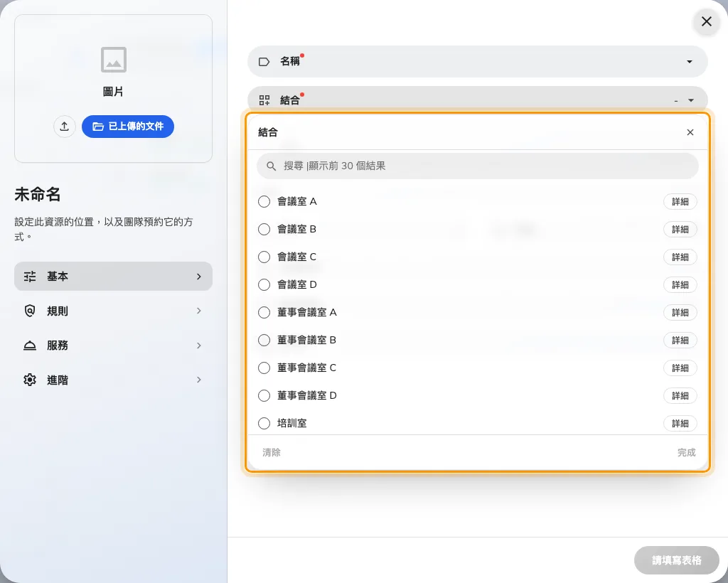Click the upload arrow icon button
The image size is (728, 583).
65,127
